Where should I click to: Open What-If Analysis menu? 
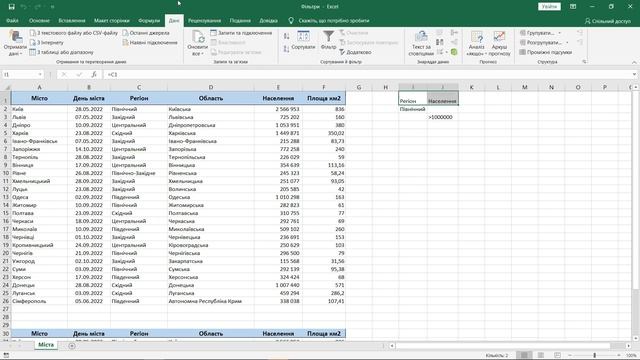[476, 43]
